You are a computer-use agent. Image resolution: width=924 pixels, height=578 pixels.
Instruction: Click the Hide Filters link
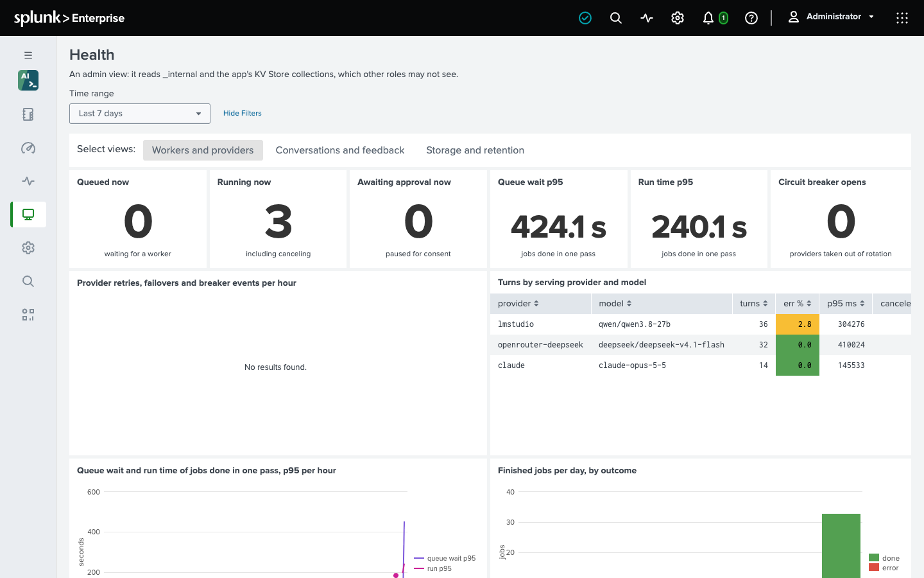[x=243, y=113]
